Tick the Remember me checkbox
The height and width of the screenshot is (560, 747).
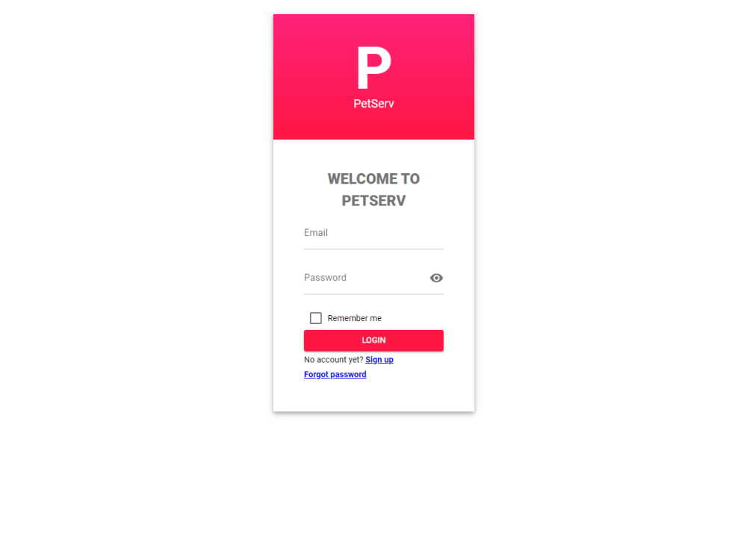click(x=315, y=318)
